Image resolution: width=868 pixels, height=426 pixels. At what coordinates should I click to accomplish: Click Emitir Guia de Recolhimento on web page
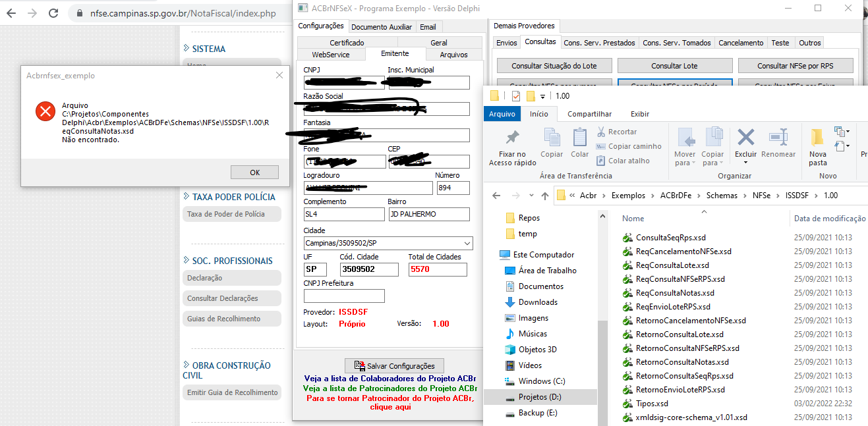[x=232, y=392]
